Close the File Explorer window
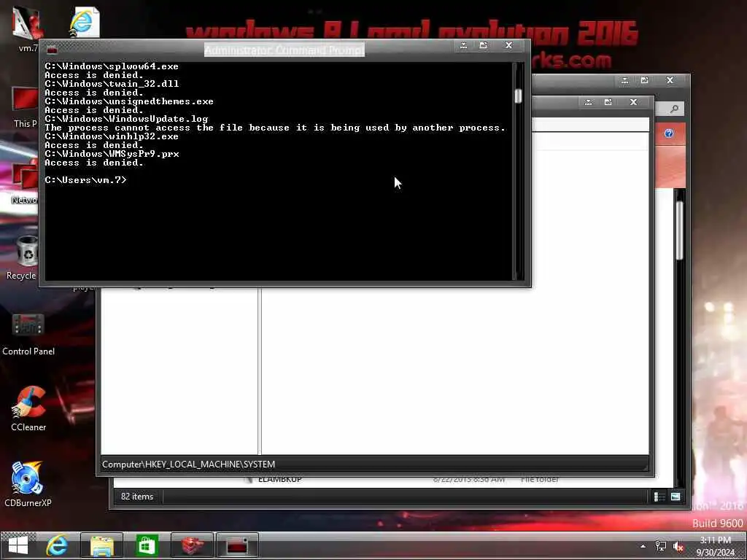 670,80
